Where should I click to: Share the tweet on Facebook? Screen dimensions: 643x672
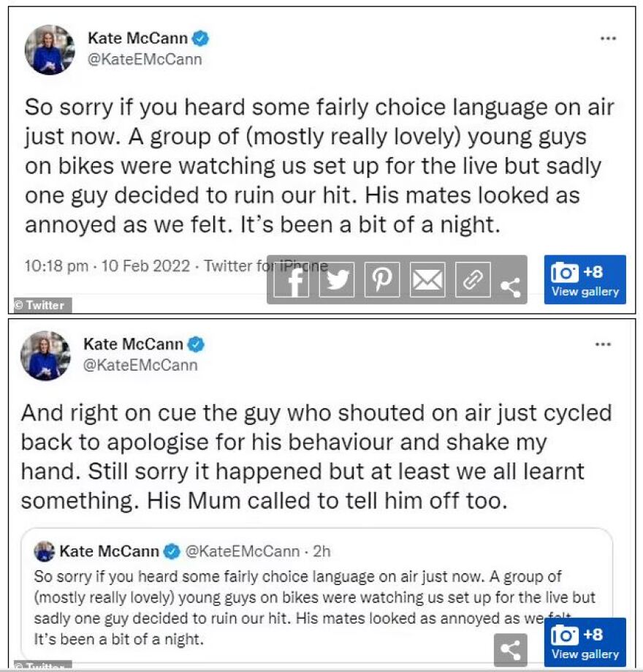292,280
